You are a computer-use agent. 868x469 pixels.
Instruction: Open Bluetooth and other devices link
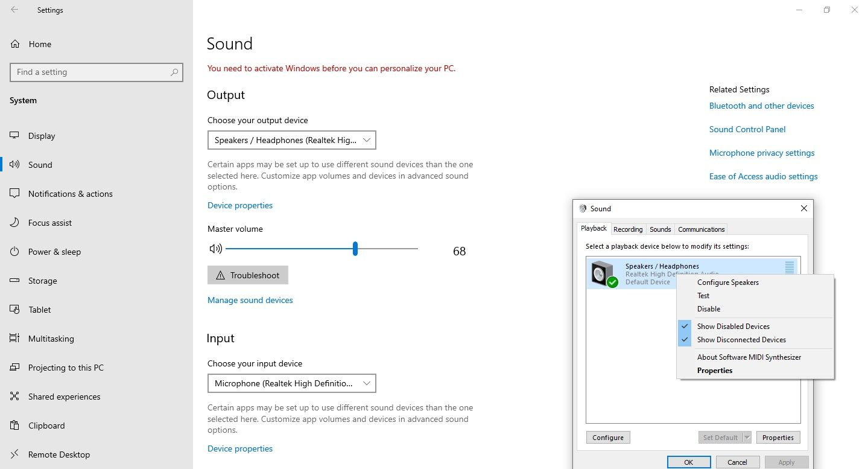(x=762, y=106)
